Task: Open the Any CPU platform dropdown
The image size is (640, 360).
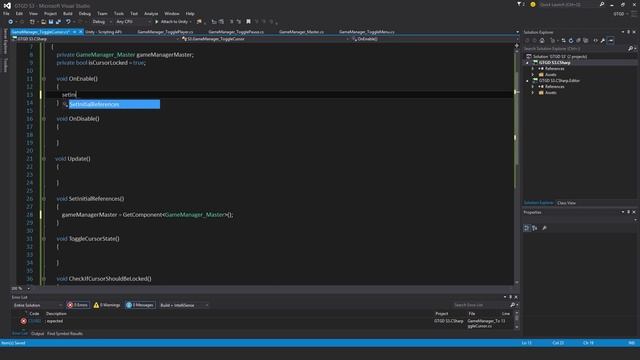Action: point(133,22)
